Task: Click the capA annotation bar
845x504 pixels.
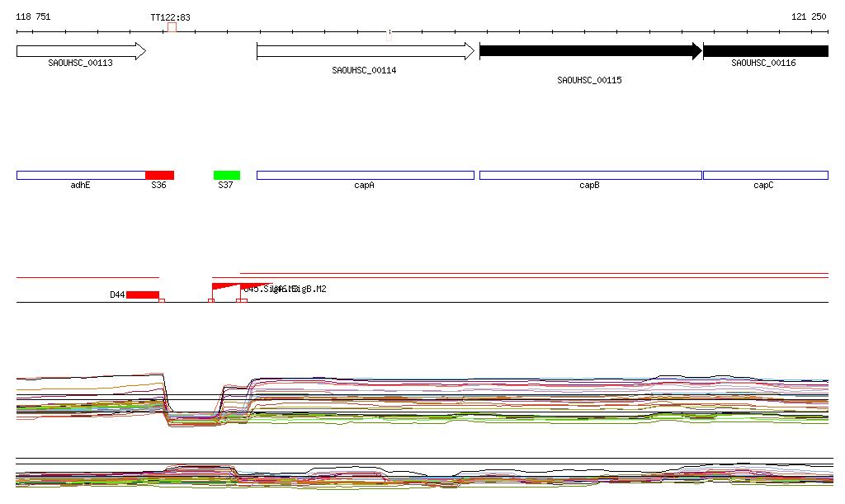Action: point(365,175)
